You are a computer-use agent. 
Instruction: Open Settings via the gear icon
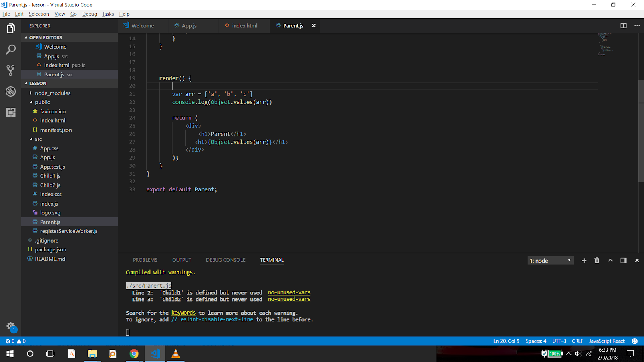(10, 327)
